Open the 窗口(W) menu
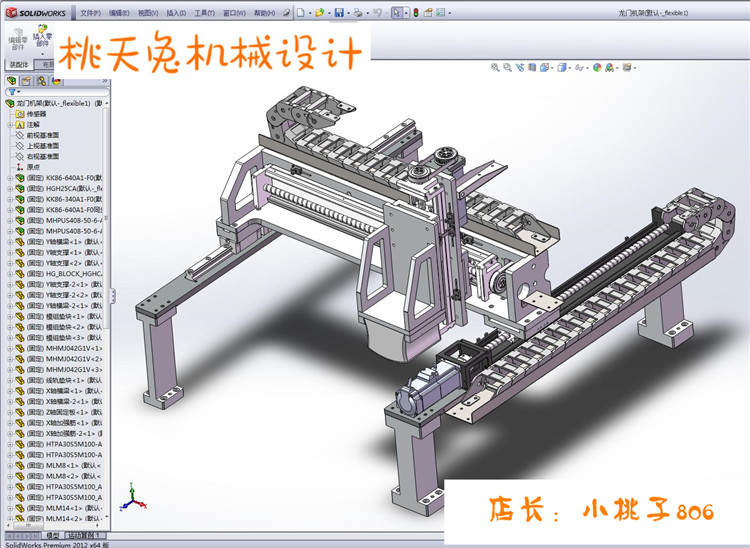This screenshot has height=548, width=750. click(234, 13)
